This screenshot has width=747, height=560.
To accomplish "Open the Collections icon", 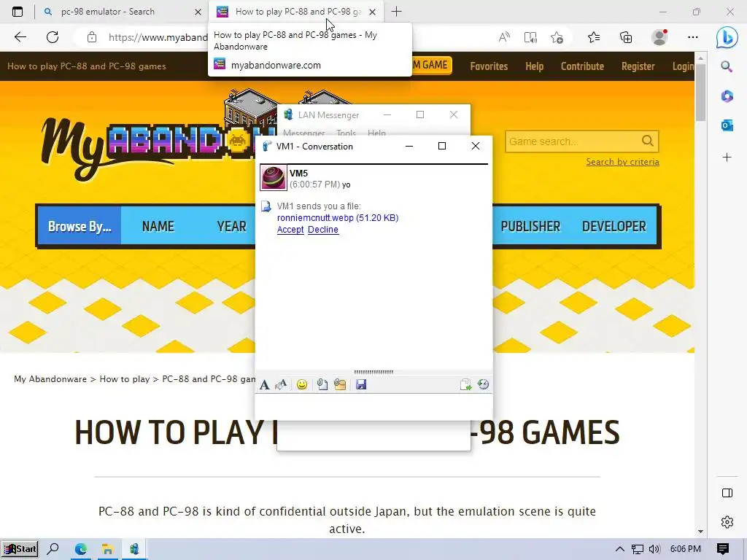I will (x=626, y=37).
